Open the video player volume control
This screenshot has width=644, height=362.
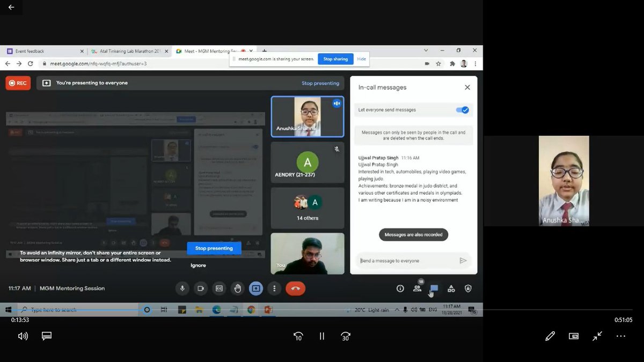[x=23, y=336]
